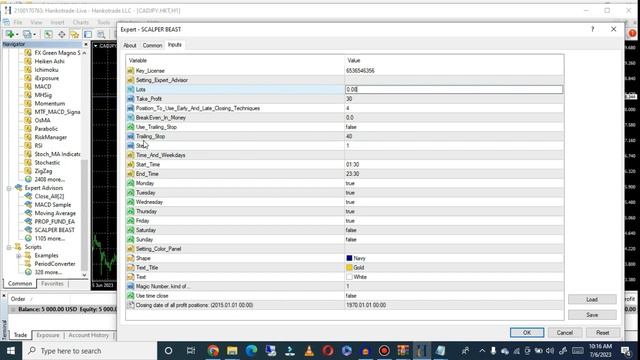Viewport: 640px width, 360px height.
Task: Select Moving Average expert advisor in Navigator
Action: 55,213
